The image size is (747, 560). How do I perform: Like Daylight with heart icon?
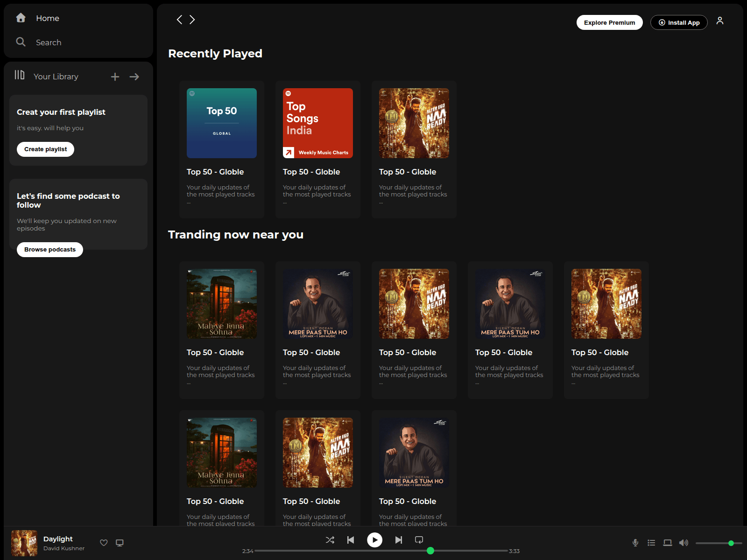[104, 543]
